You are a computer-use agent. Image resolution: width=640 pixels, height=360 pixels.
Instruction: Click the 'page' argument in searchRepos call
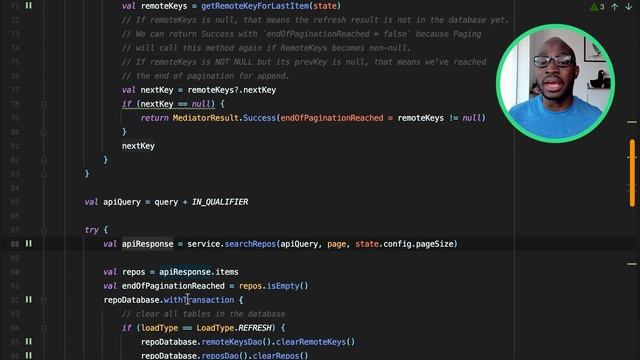coord(336,244)
